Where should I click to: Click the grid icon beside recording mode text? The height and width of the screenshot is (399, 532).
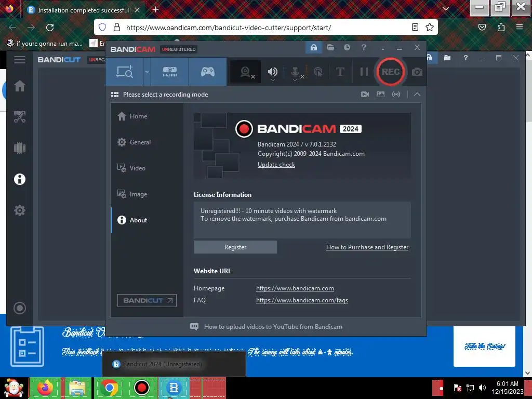[x=115, y=95]
